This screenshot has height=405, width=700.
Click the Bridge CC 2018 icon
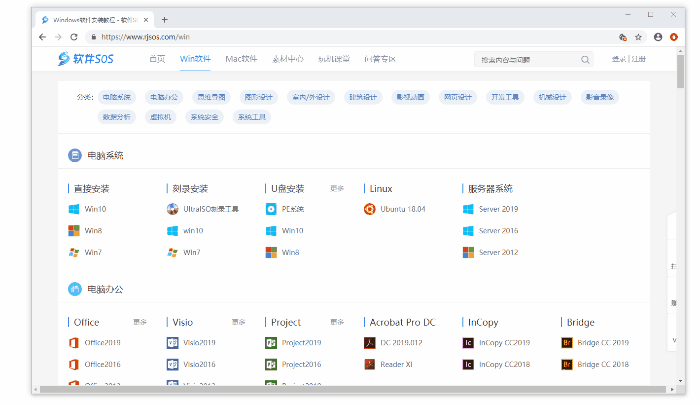[567, 364]
